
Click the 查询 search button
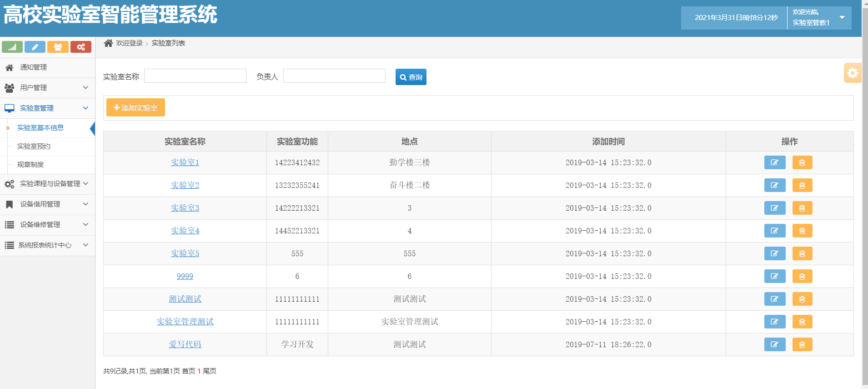411,77
